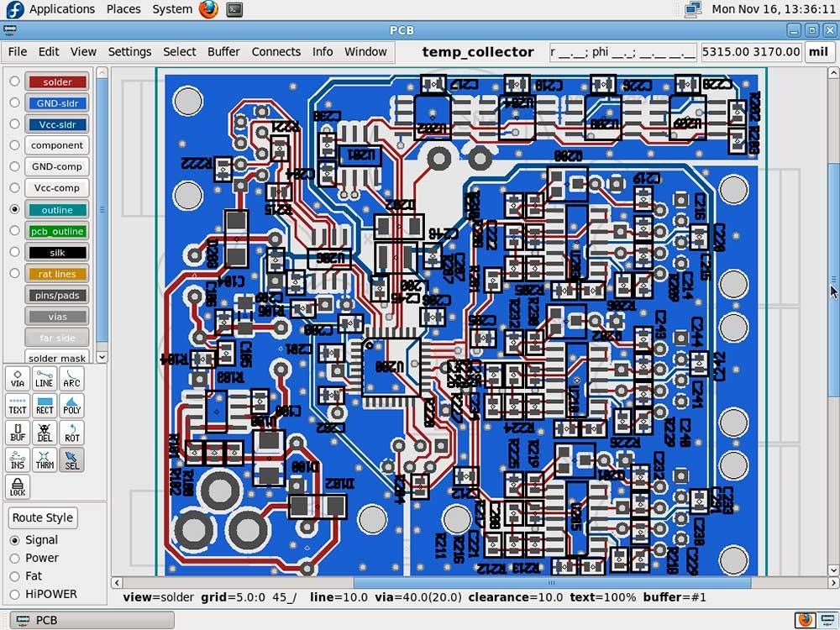
Task: Click the layer list scroll-up arrow
Action: [102, 72]
